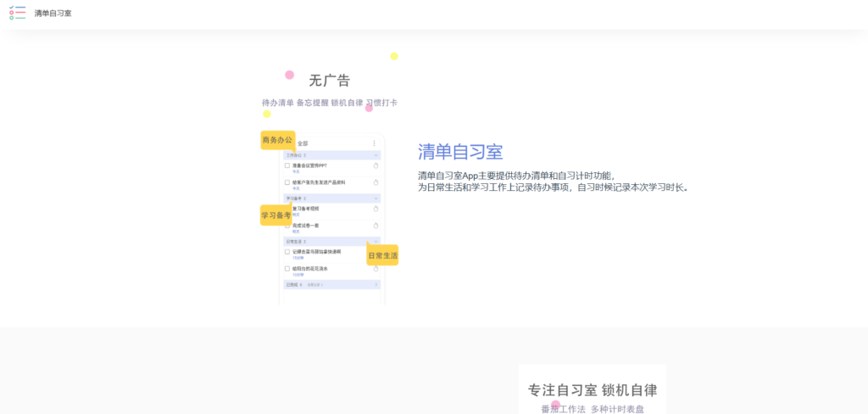This screenshot has width=868, height=414.
Task: Check off the 准备会议宣传PPT task
Action: coord(287,165)
